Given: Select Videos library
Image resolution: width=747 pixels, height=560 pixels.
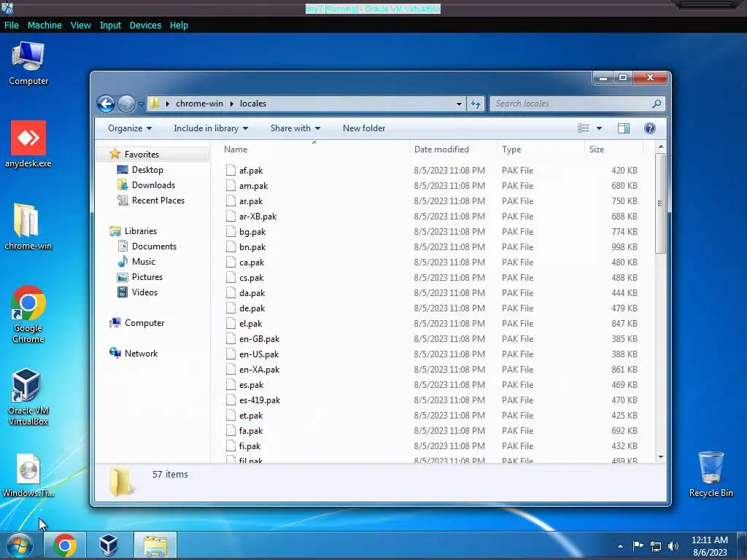Looking at the screenshot, I should [x=144, y=292].
